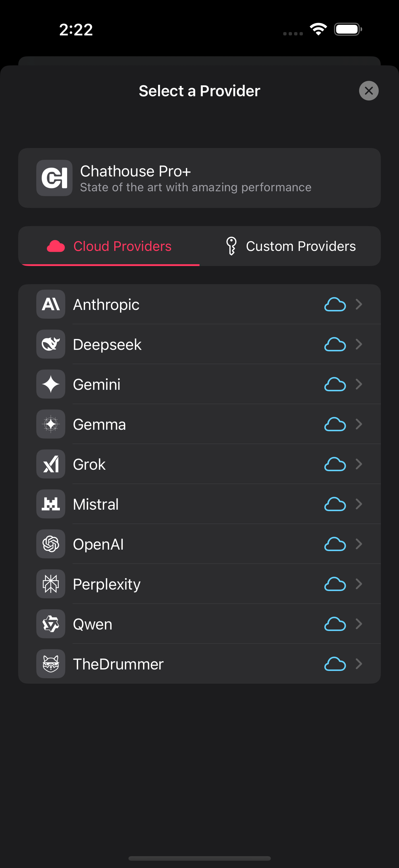Expand Mistral row chevron
Screen dimensions: 399x868
359,504
